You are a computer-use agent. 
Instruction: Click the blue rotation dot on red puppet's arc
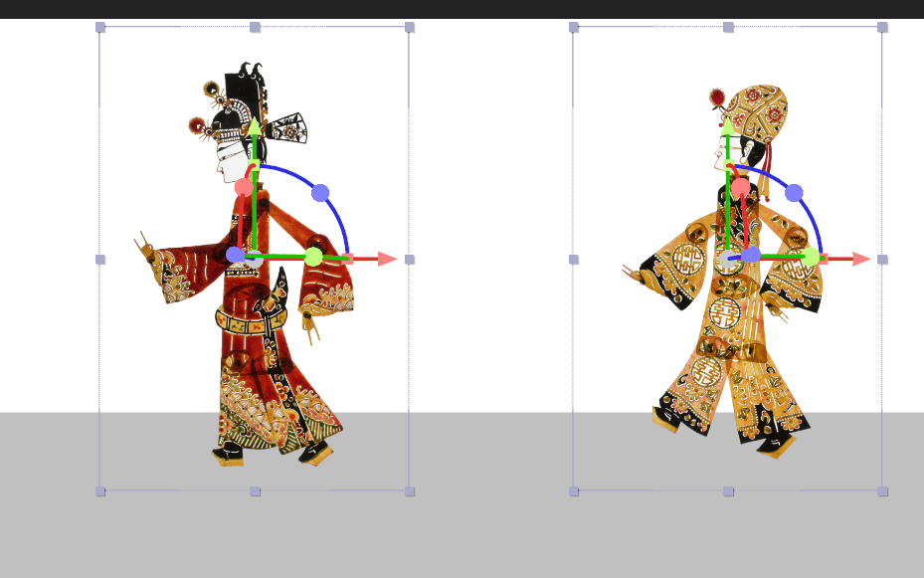pyautogui.click(x=320, y=193)
